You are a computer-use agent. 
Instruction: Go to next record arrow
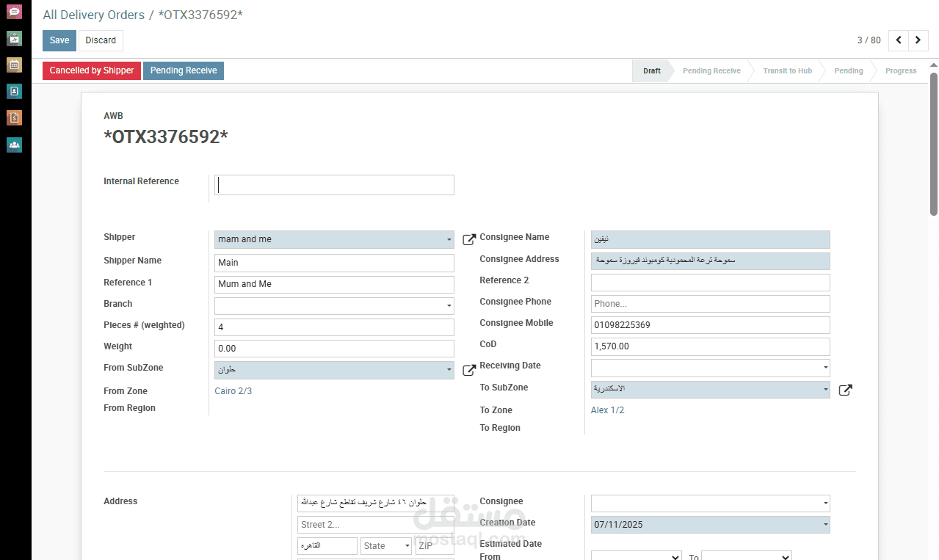(x=918, y=40)
